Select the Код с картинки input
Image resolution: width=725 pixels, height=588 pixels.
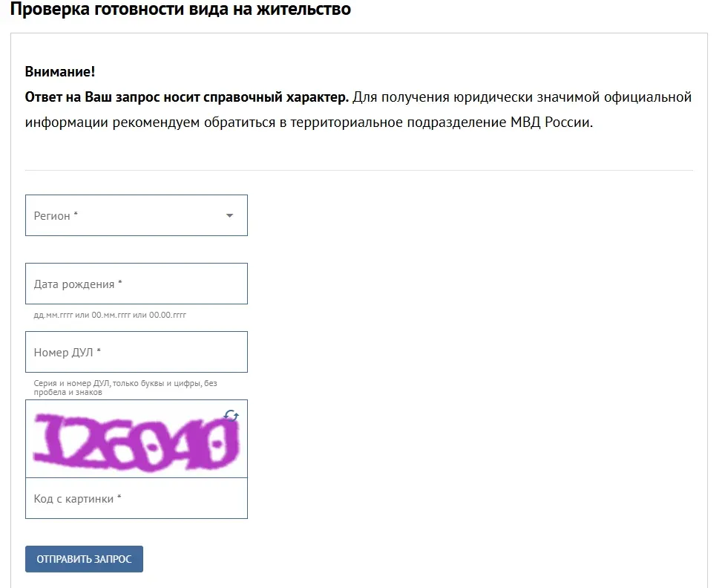[x=136, y=498]
